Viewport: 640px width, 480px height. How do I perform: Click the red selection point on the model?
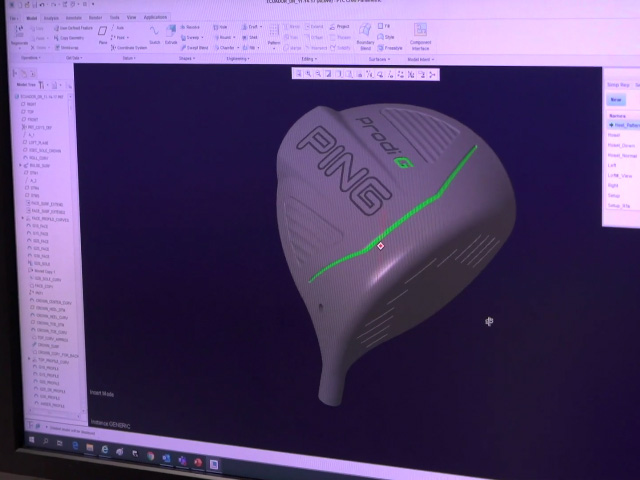click(x=381, y=246)
